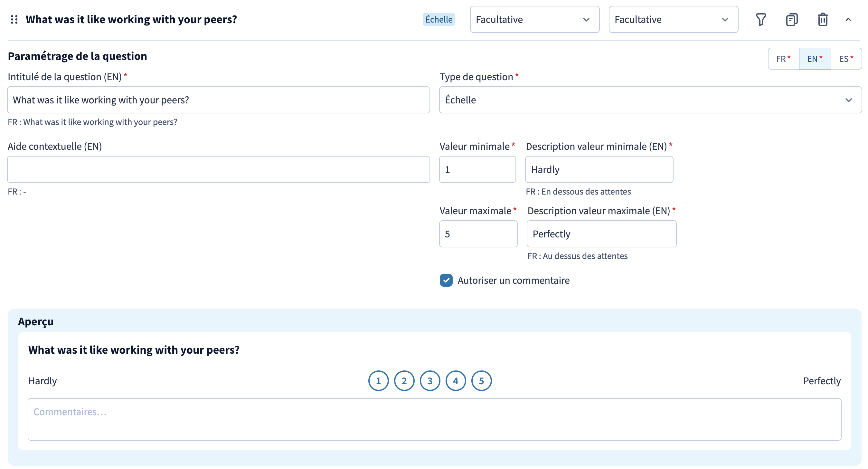Viewport: 868px width, 469px height.
Task: Grab the drag handle beside question title
Action: pyautogui.click(x=14, y=20)
